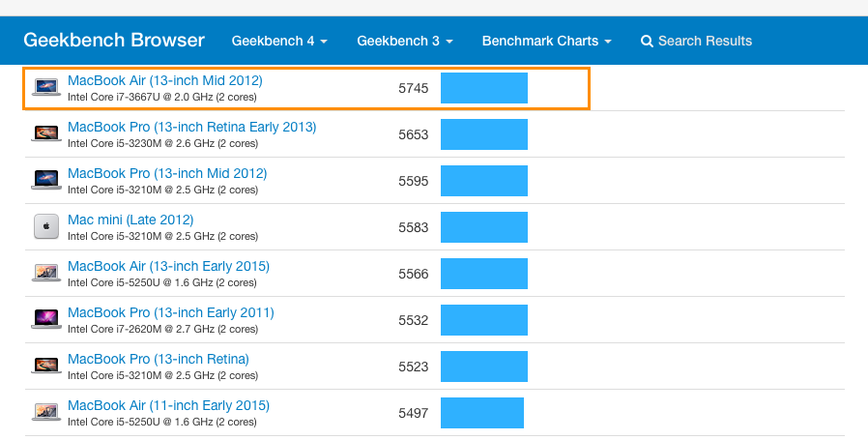Open MacBook Air (13-inch Mid 2012) link
This screenshot has width=868, height=440.
[165, 80]
